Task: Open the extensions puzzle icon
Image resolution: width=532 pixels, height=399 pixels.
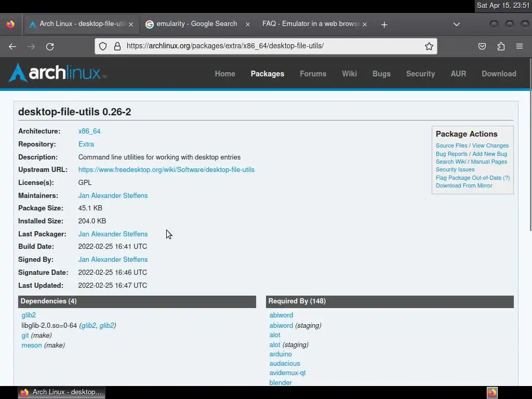Action: [x=501, y=46]
